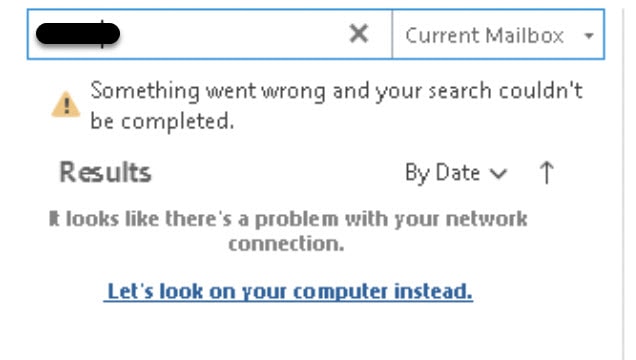Select the Current Mailbox scope label
Image resolution: width=636 pixels, height=360 pixels.
click(x=484, y=35)
